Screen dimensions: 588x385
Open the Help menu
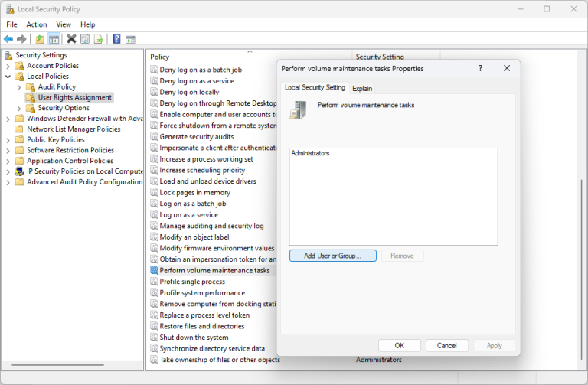point(88,24)
